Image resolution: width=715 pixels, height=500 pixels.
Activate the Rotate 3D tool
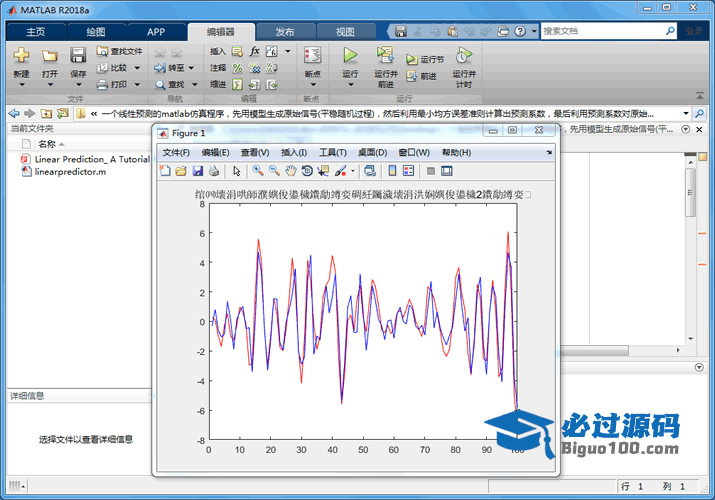pos(306,171)
